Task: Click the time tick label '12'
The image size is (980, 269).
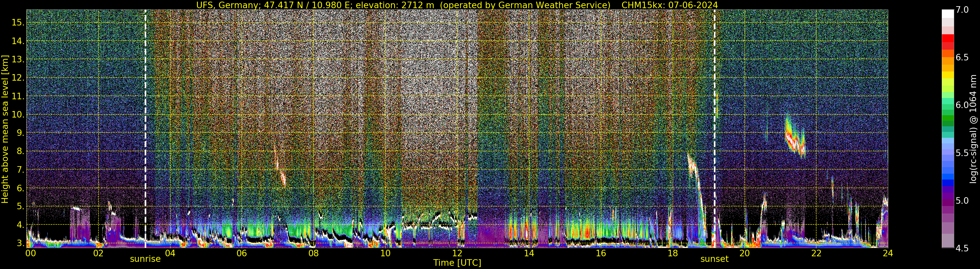Action: click(457, 253)
